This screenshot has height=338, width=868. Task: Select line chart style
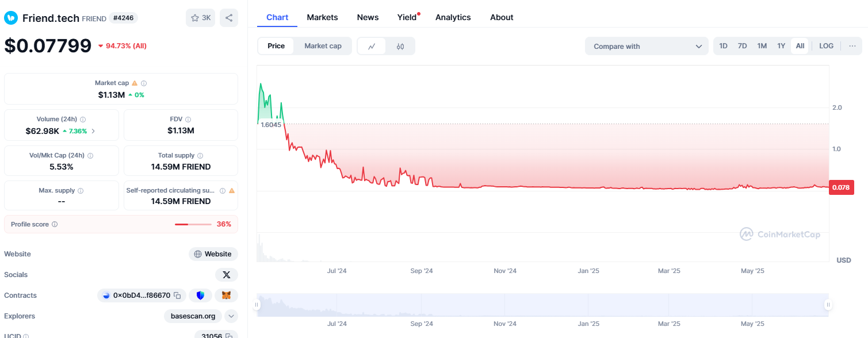(x=372, y=47)
